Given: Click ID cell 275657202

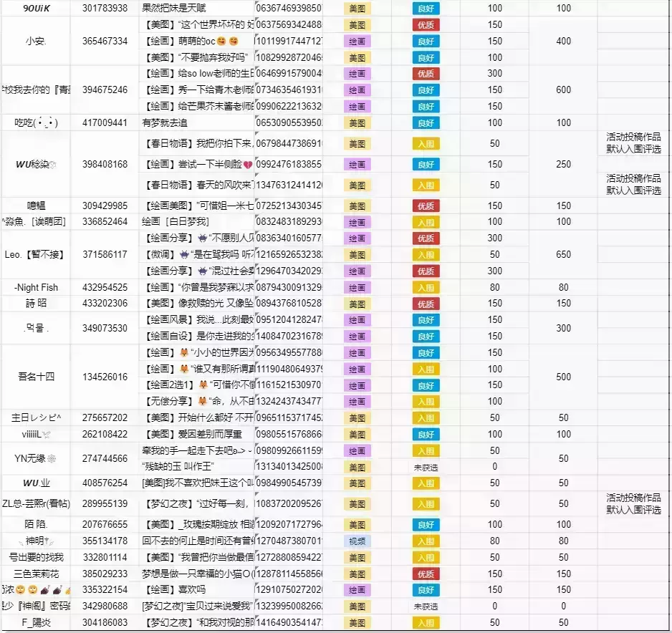Looking at the screenshot, I should point(105,418).
